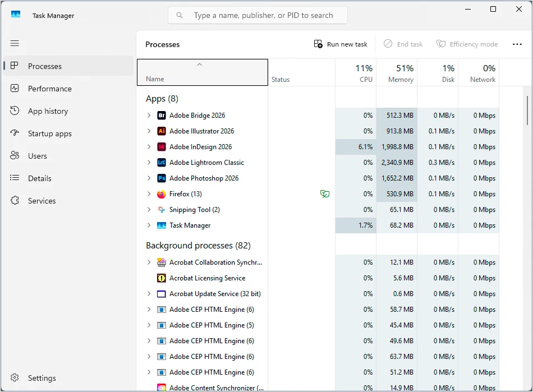Focus the name, publisher, or PID search box
533x392 pixels.
258,15
